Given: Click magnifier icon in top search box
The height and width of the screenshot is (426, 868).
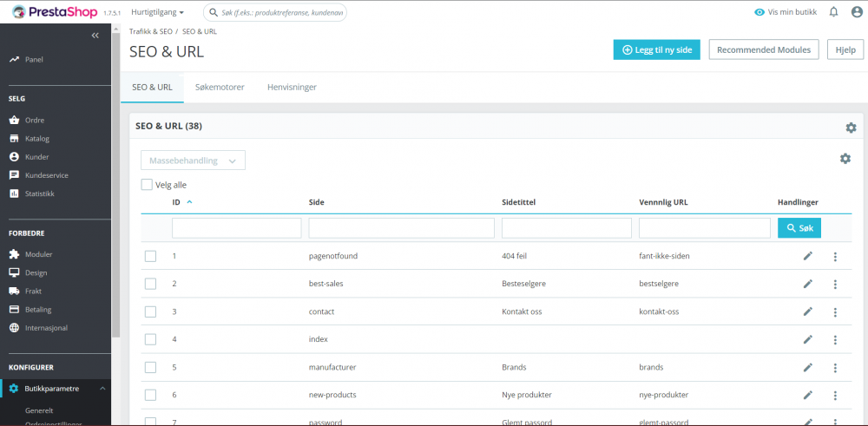Looking at the screenshot, I should click(214, 12).
